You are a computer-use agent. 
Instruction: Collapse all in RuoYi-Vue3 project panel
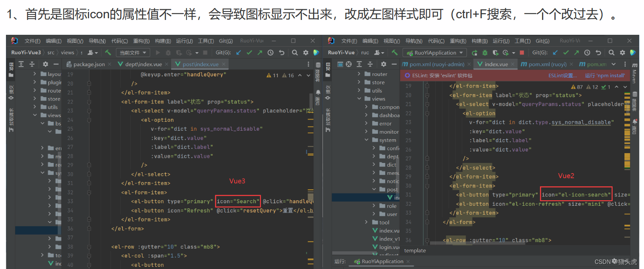click(x=32, y=64)
